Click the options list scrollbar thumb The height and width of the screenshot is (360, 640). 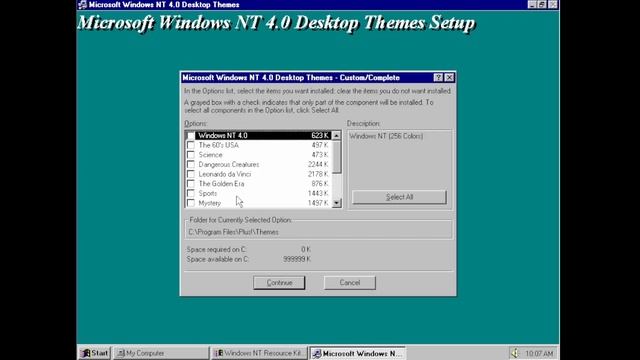336,157
